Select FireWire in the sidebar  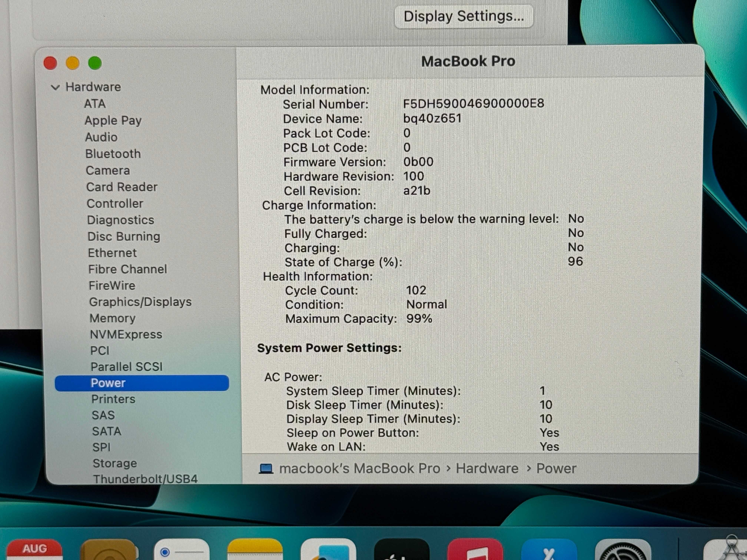click(x=112, y=286)
